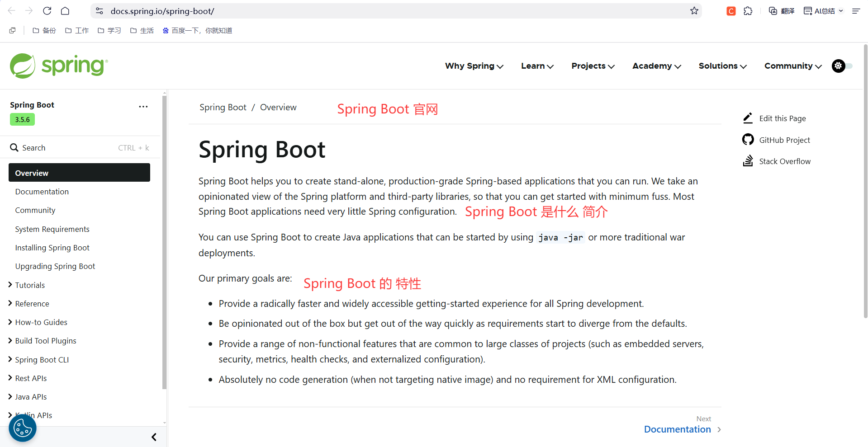Open Upgrading Spring Boot page
Image resolution: width=868 pixels, height=447 pixels.
pos(55,266)
